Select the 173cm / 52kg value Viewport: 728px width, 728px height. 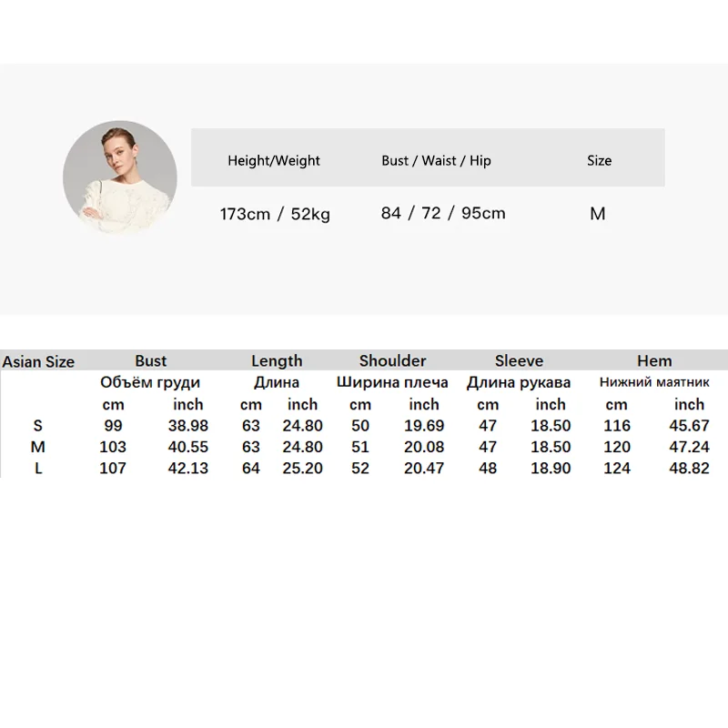[275, 214]
